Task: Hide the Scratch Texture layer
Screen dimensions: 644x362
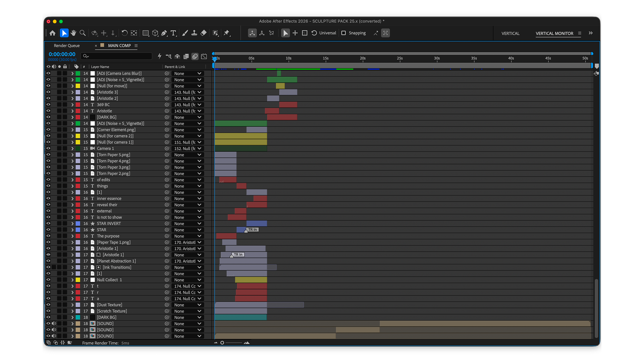Action: 48,311
